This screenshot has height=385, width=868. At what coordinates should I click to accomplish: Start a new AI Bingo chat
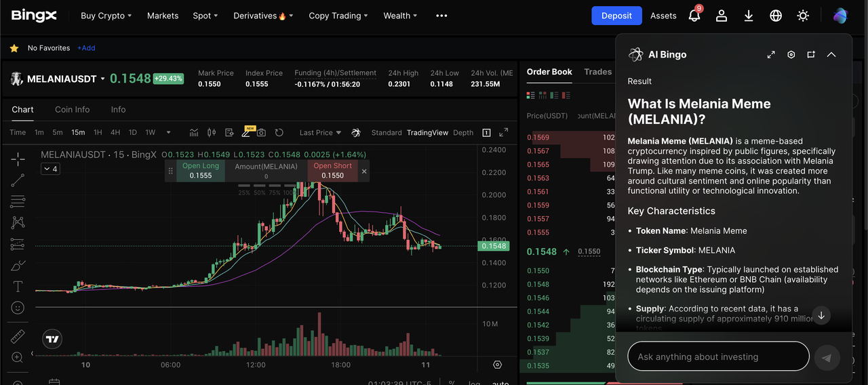[x=811, y=55]
